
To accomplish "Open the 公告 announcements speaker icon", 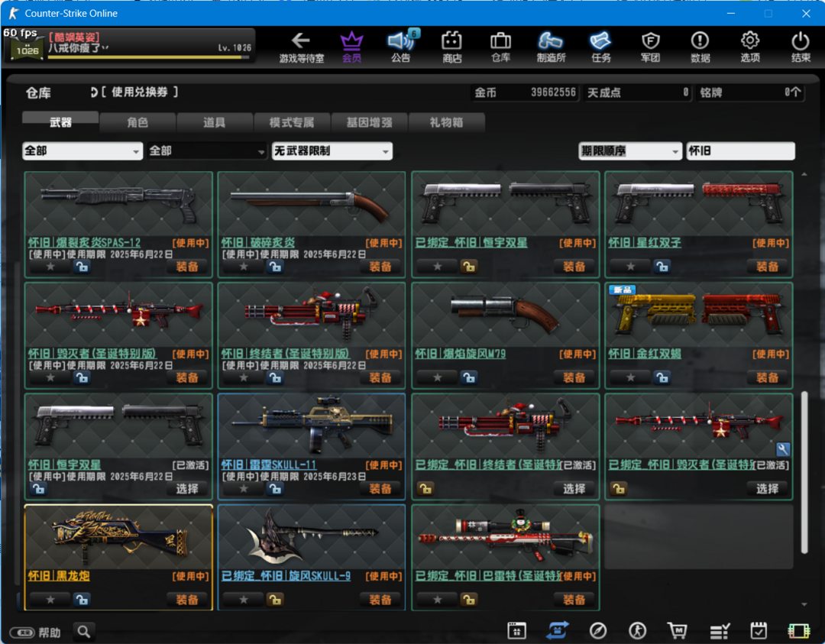I will click(401, 47).
